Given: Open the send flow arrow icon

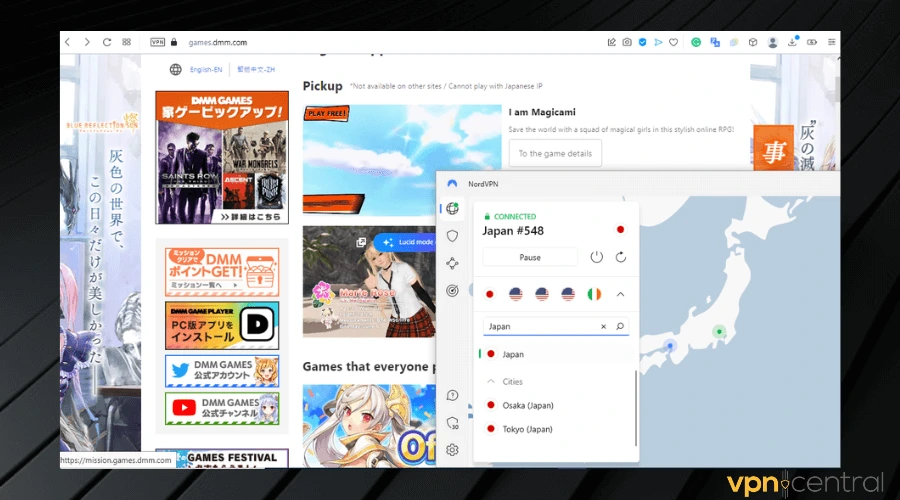Looking at the screenshot, I should pyautogui.click(x=658, y=42).
